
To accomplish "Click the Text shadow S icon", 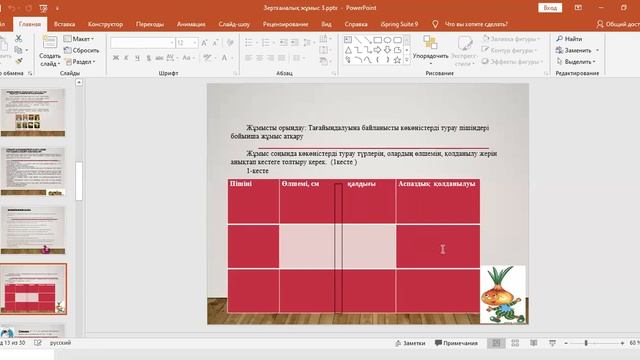I will point(149,58).
